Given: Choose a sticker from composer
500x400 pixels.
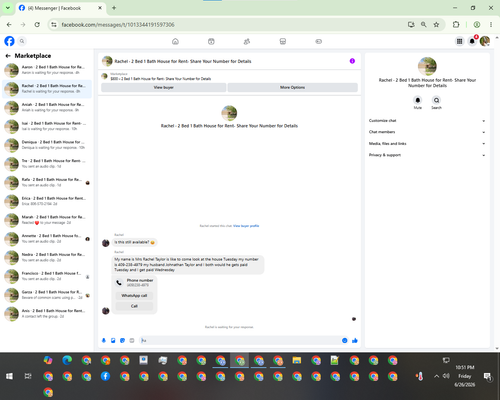Looking at the screenshot, I should tap(122, 340).
